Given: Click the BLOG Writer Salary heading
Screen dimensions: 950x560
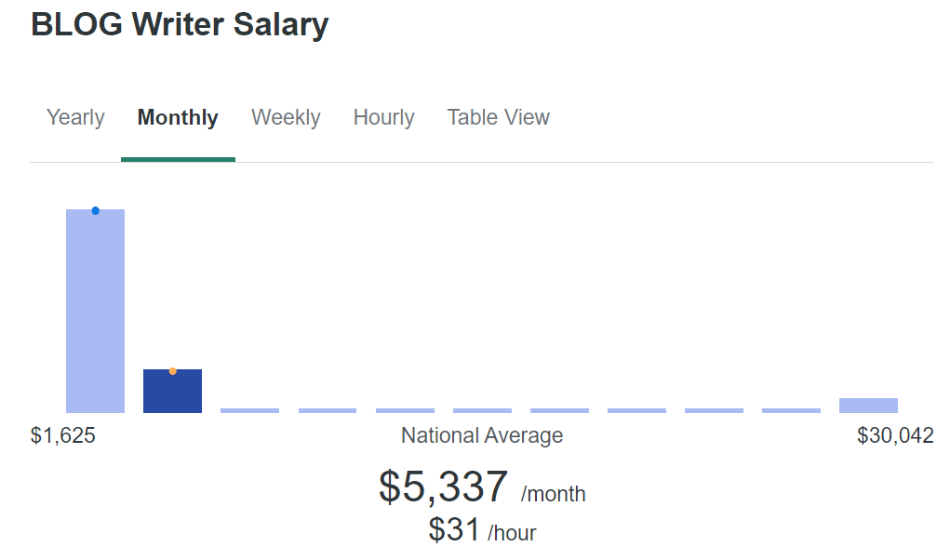Looking at the screenshot, I should pos(180,24).
